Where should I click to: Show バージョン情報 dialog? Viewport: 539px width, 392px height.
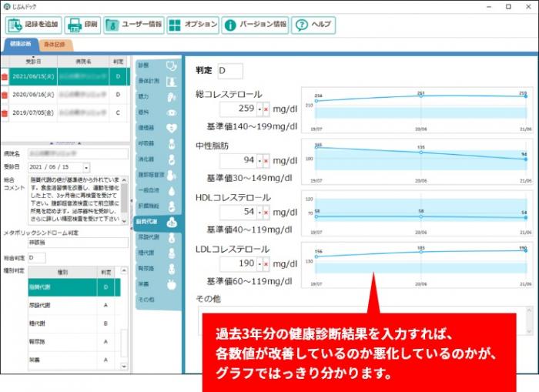pos(255,24)
